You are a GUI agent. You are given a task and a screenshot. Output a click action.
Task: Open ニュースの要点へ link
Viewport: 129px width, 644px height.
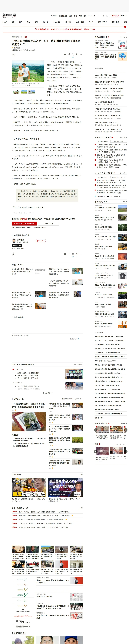coord(77,364)
